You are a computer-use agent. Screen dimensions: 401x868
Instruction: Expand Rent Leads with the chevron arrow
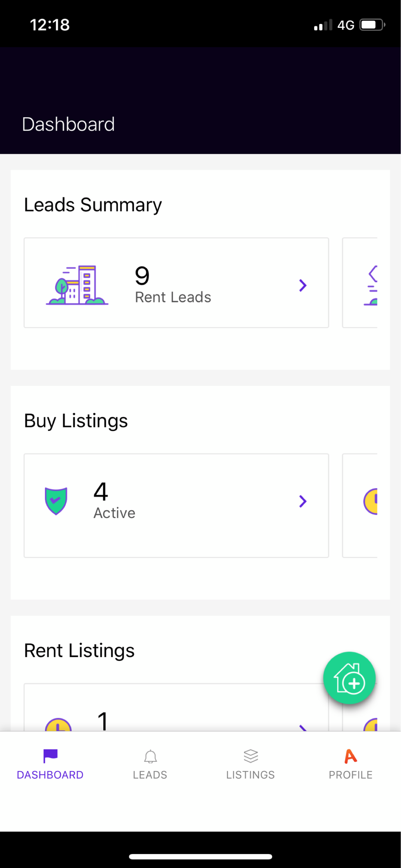[303, 285]
